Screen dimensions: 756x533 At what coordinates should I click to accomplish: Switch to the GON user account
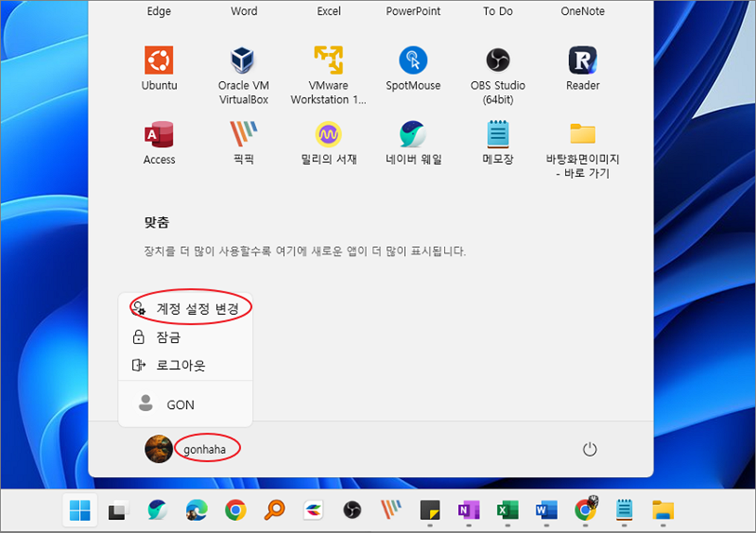coord(185,405)
